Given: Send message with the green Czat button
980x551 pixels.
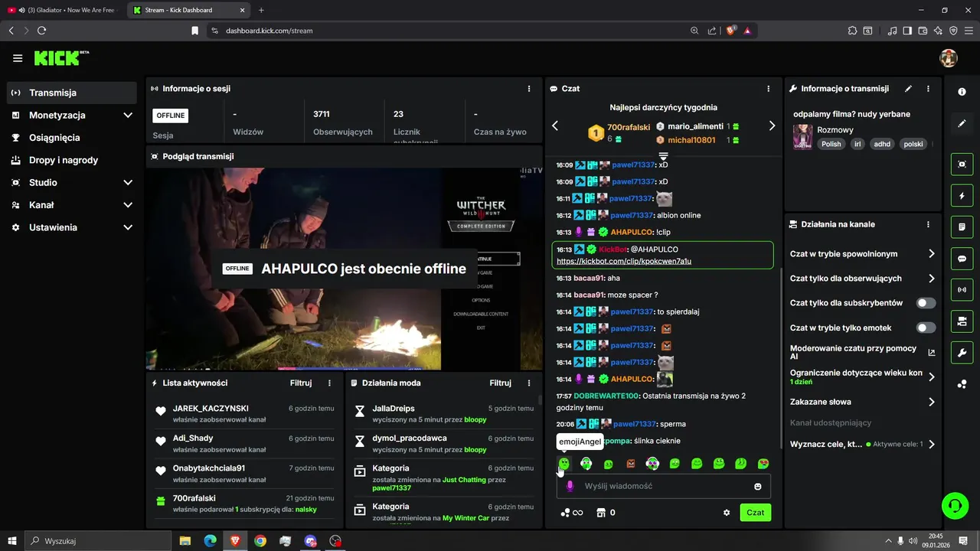Looking at the screenshot, I should coord(756,513).
